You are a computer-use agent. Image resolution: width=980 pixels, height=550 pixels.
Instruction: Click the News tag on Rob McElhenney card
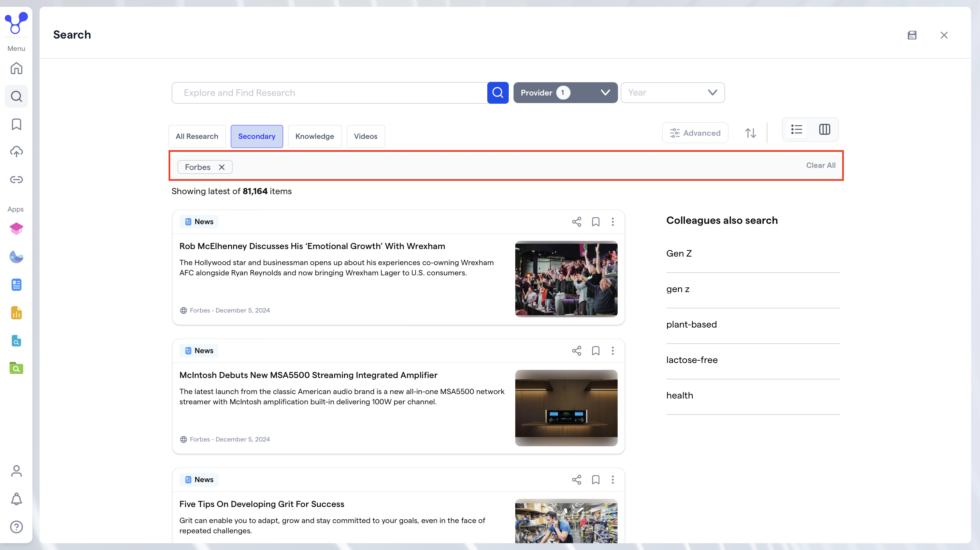(x=199, y=222)
